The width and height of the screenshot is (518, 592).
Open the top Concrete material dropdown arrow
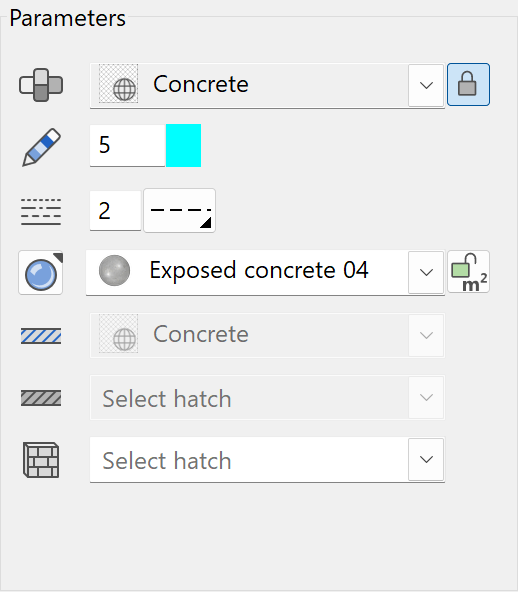[426, 85]
